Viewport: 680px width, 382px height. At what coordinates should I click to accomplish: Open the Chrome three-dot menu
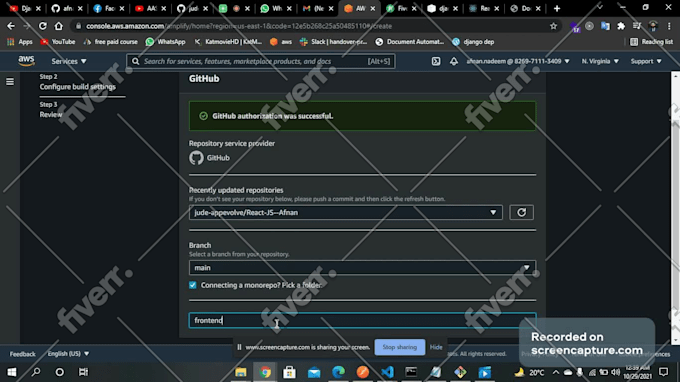(x=669, y=26)
